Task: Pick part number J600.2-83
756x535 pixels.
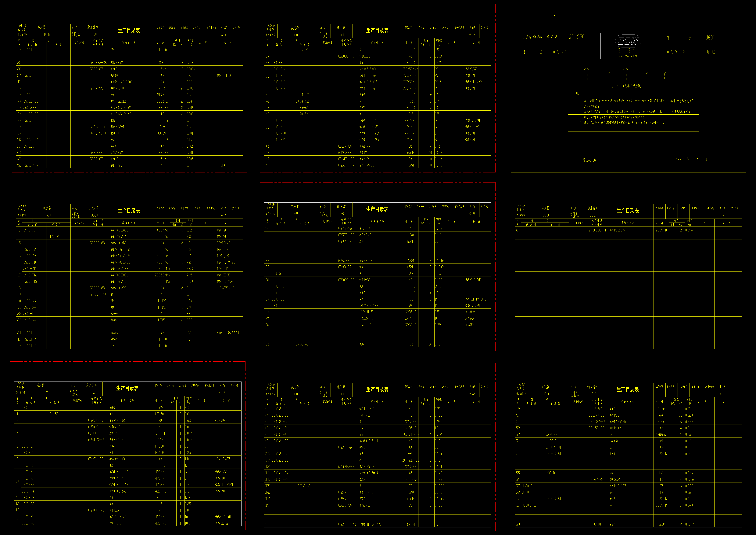Action: [x=31, y=121]
